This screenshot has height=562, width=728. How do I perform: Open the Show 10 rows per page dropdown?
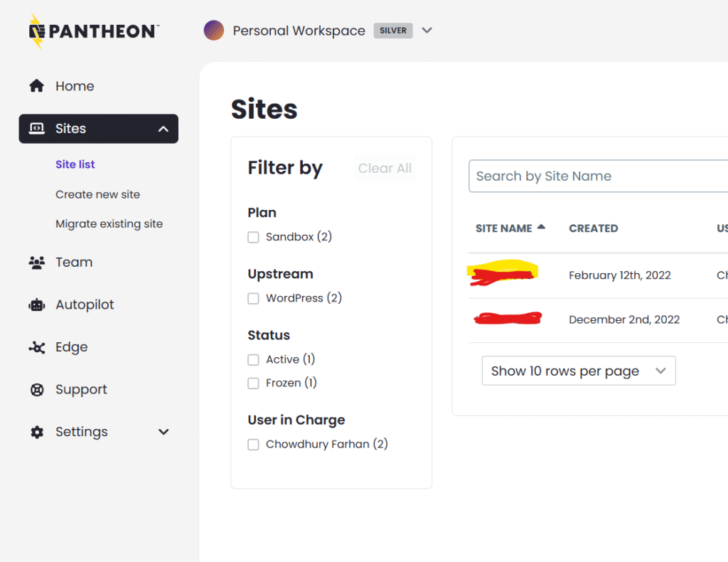tap(579, 371)
